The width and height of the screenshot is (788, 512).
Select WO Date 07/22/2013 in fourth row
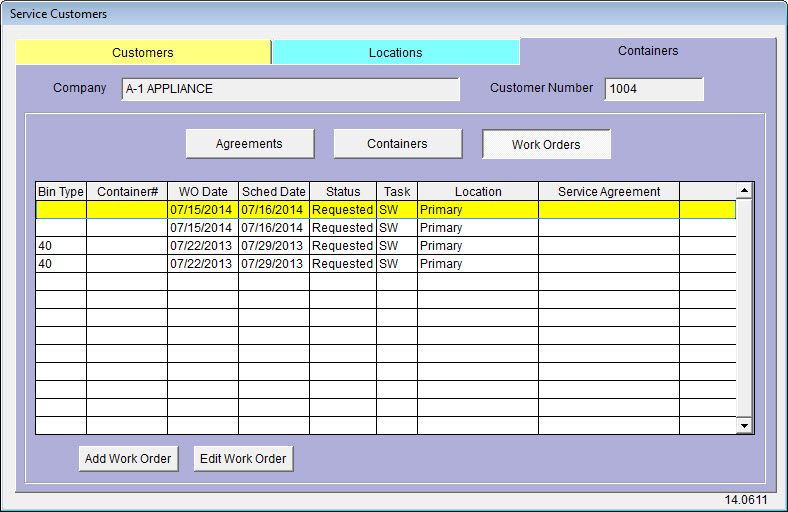pos(201,264)
